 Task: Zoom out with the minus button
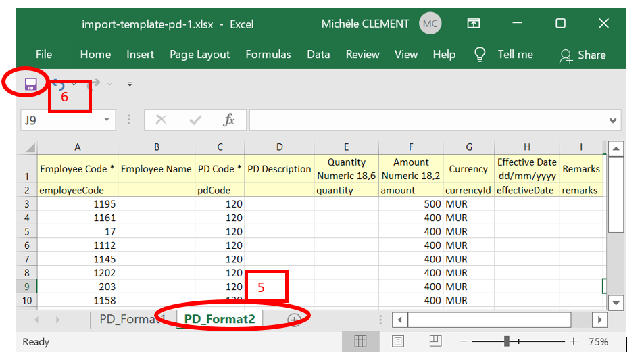tap(463, 341)
